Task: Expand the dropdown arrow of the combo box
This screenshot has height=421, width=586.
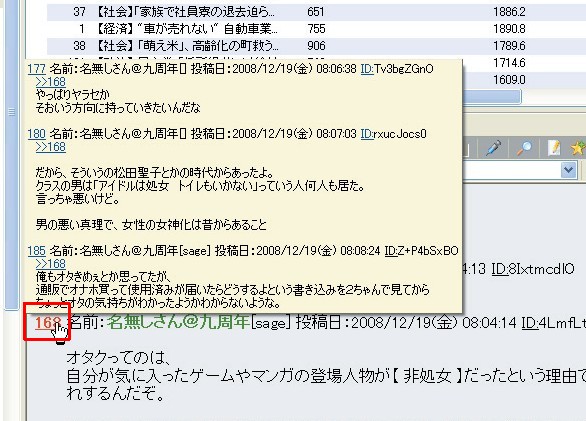Action: tap(568, 170)
